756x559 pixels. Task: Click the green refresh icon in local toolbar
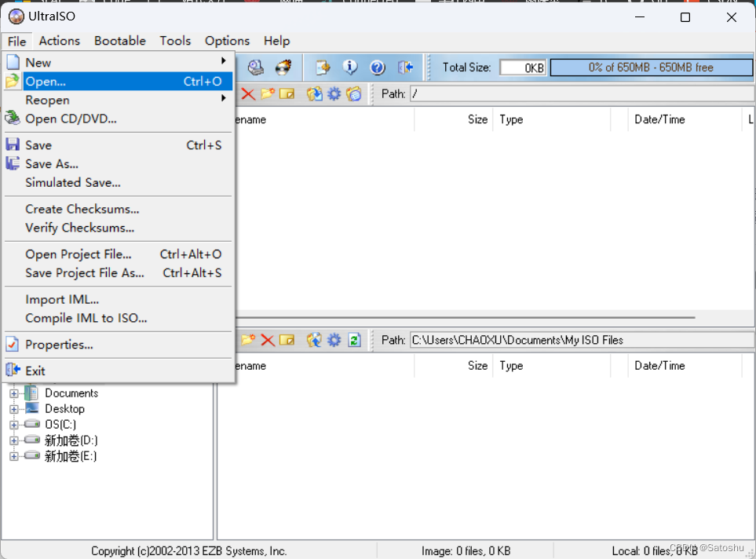pos(354,340)
